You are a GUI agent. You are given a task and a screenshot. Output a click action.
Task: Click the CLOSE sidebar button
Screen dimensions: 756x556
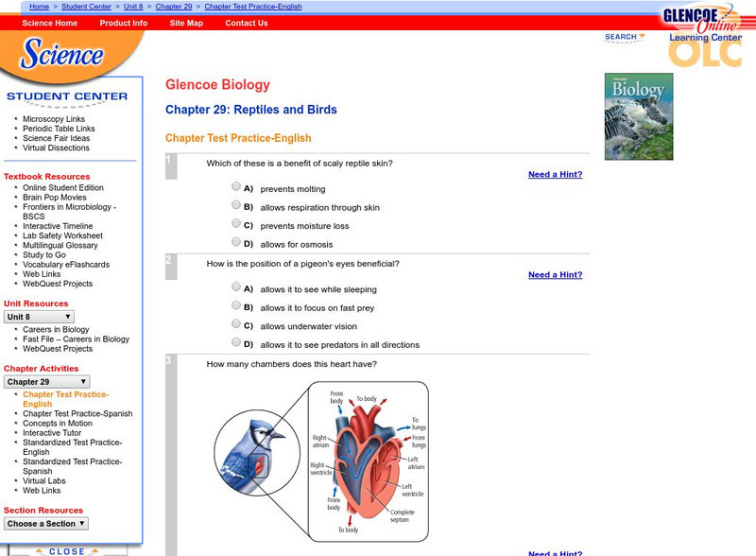point(67,551)
